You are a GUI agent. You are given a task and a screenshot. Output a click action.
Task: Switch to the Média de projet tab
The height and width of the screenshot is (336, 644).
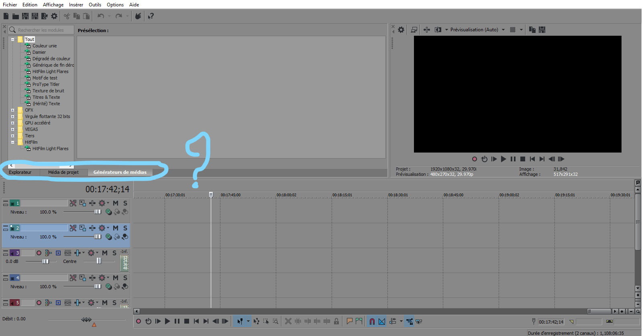[x=63, y=172]
